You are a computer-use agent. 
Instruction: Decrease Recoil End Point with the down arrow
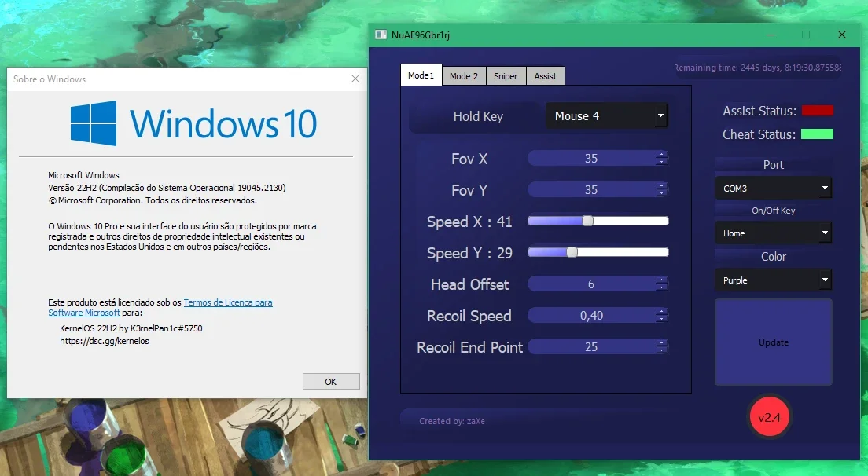tap(661, 351)
